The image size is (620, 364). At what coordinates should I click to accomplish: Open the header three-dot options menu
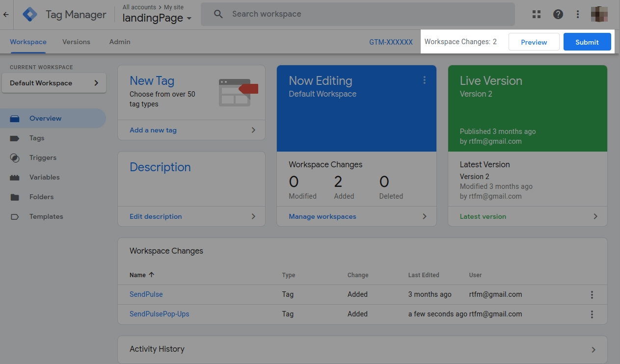click(x=578, y=14)
